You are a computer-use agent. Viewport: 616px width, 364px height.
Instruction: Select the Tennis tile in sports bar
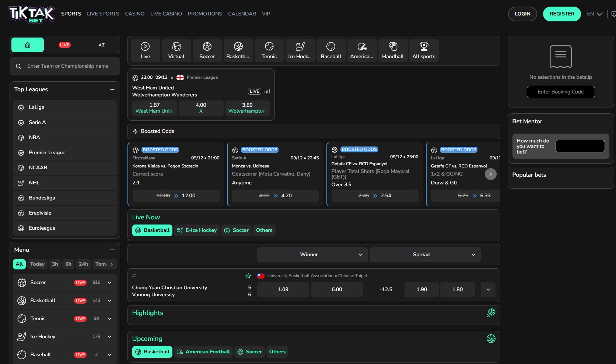[269, 50]
